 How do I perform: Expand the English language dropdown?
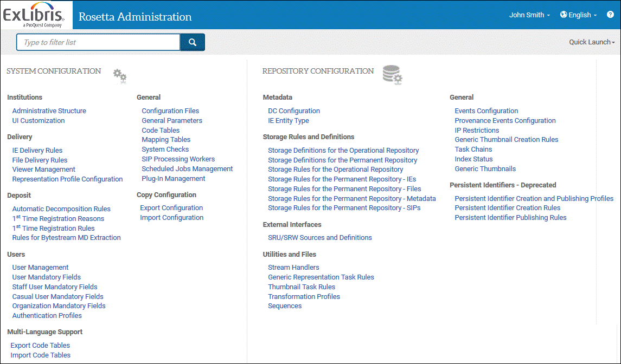coord(582,15)
